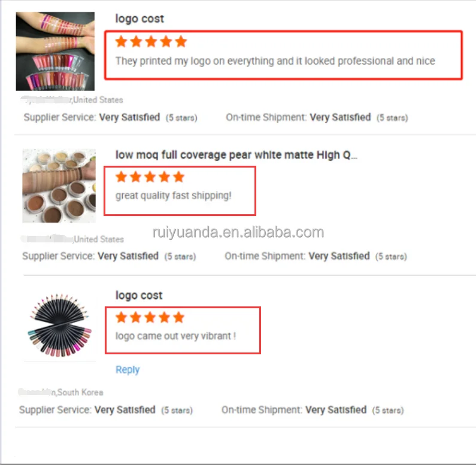
Task: Click the first review's 'logo cost' title
Action: (x=140, y=19)
